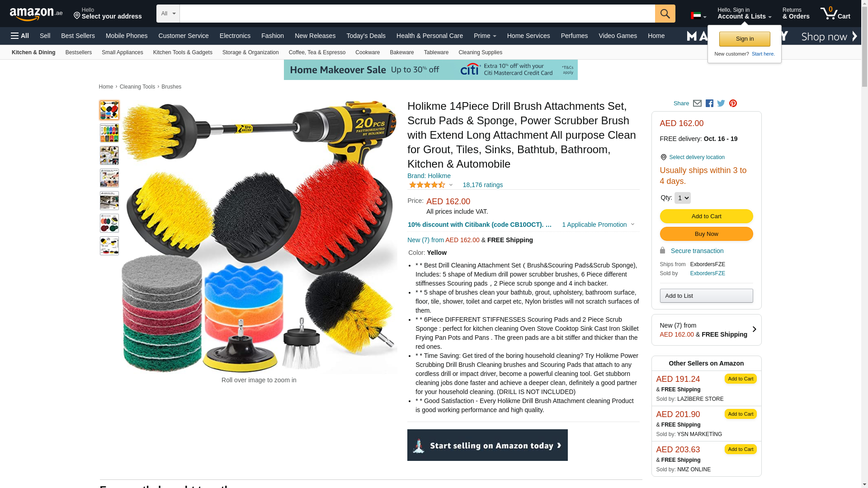
Task: Open the Qty quantity dropdown
Action: click(682, 198)
